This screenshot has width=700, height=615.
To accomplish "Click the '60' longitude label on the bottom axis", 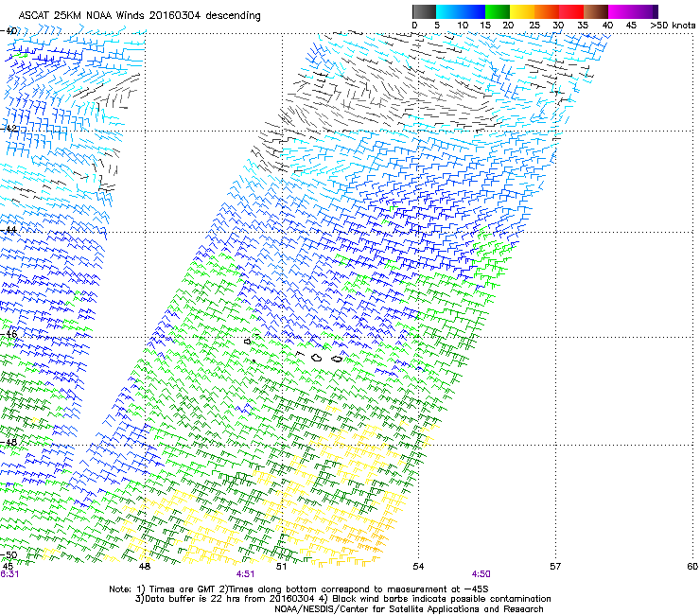I will [692, 567].
